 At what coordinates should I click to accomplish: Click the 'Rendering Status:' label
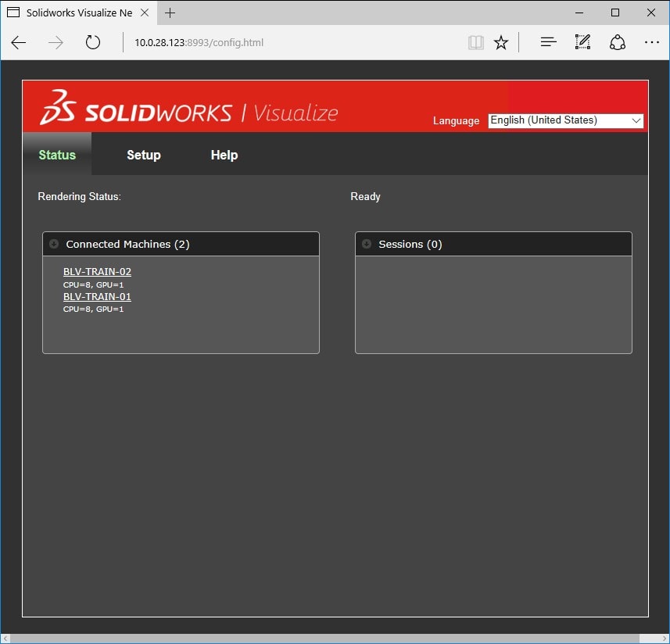(80, 196)
